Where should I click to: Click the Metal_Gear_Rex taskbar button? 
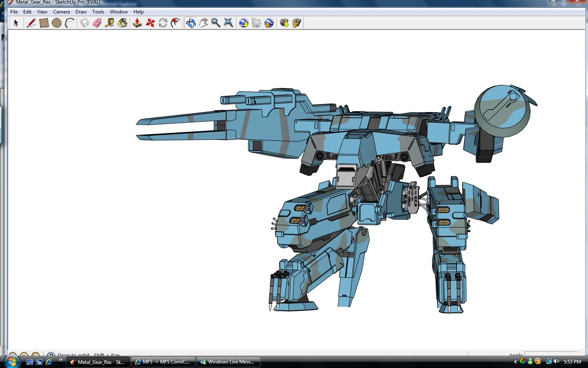(98, 362)
